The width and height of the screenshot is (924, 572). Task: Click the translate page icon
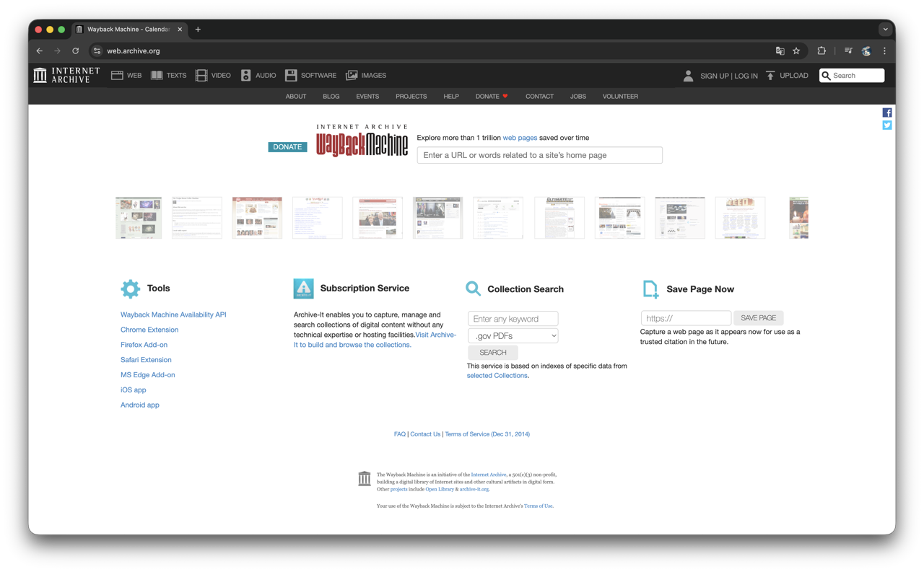[780, 51]
